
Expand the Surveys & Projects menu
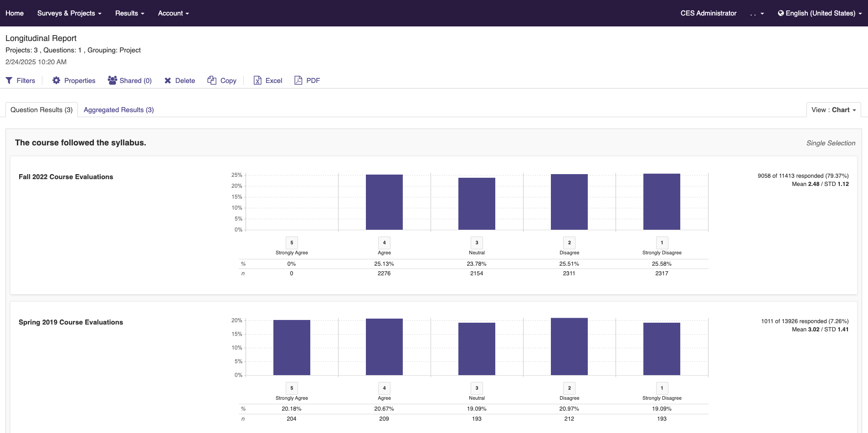pyautogui.click(x=69, y=13)
